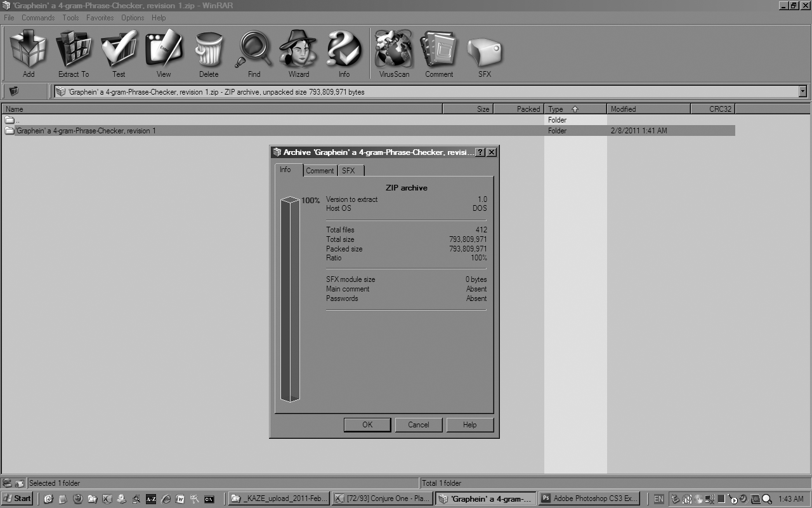This screenshot has height=508, width=812.
Task: Click 'Selected 1 folder' status text
Action: (55, 483)
